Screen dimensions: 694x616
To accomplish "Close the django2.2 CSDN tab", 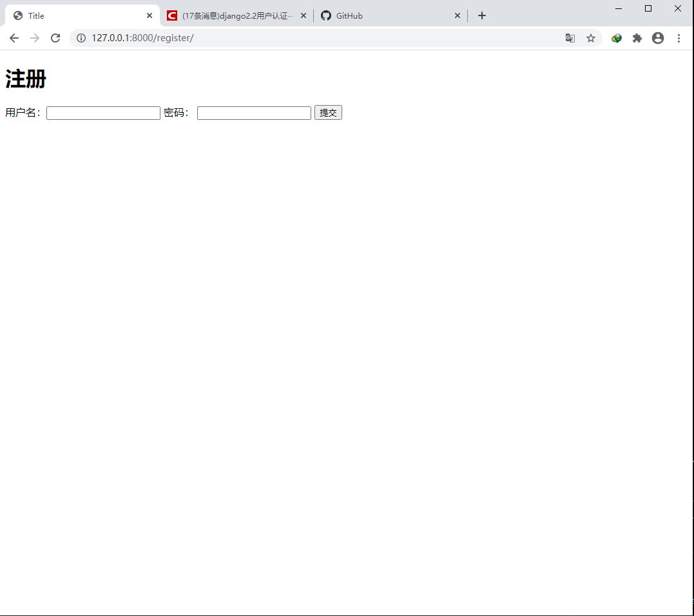I will click(304, 15).
